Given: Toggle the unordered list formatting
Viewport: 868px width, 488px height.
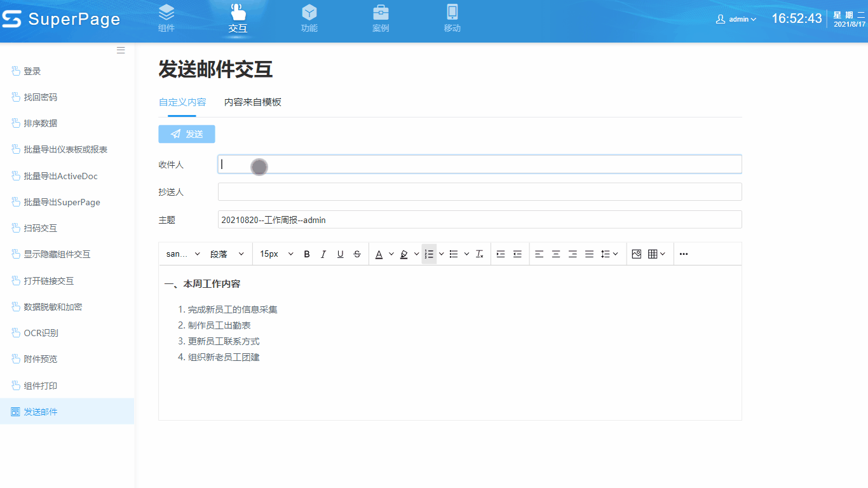Looking at the screenshot, I should (x=454, y=254).
